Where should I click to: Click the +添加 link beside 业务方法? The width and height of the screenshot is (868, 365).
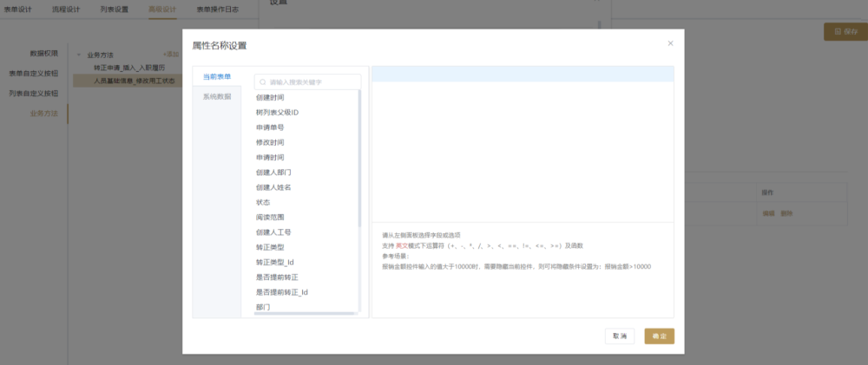point(171,54)
